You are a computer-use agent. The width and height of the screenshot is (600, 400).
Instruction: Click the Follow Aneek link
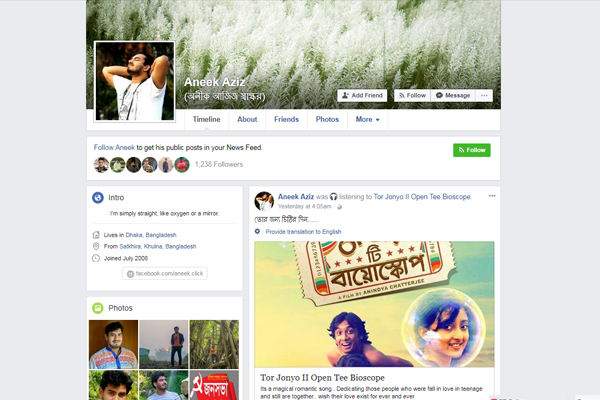(x=114, y=147)
